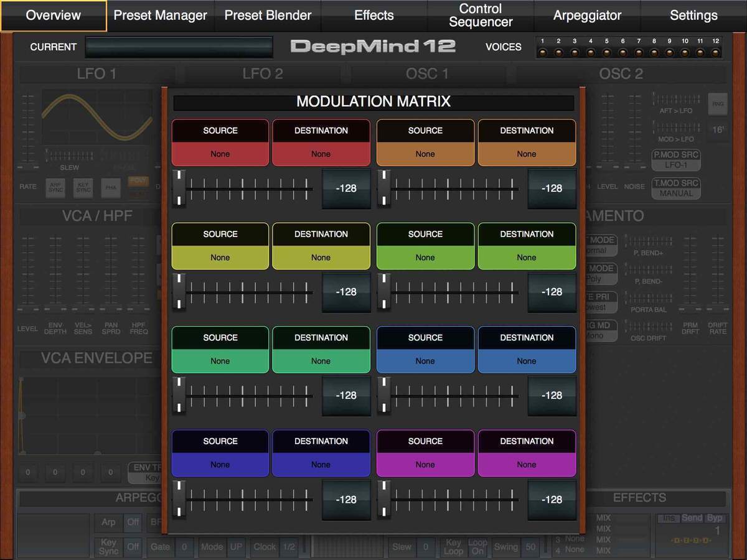This screenshot has height=560, width=747.
Task: Go to the Effects tab
Action: point(374,16)
